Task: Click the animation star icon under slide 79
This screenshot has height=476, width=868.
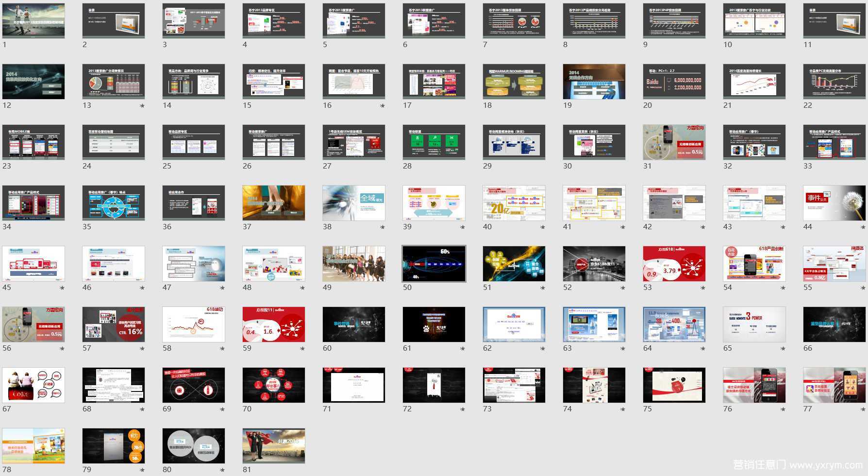Action: pos(142,470)
